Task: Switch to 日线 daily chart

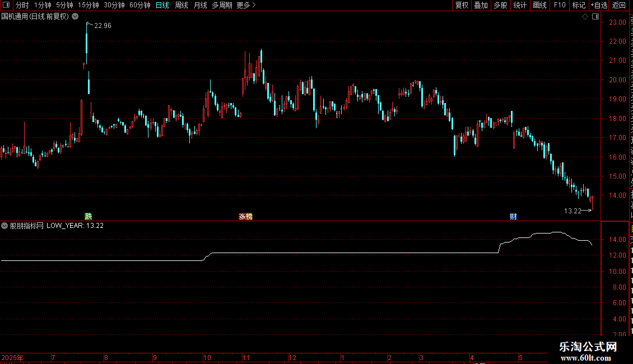Action: point(162,5)
